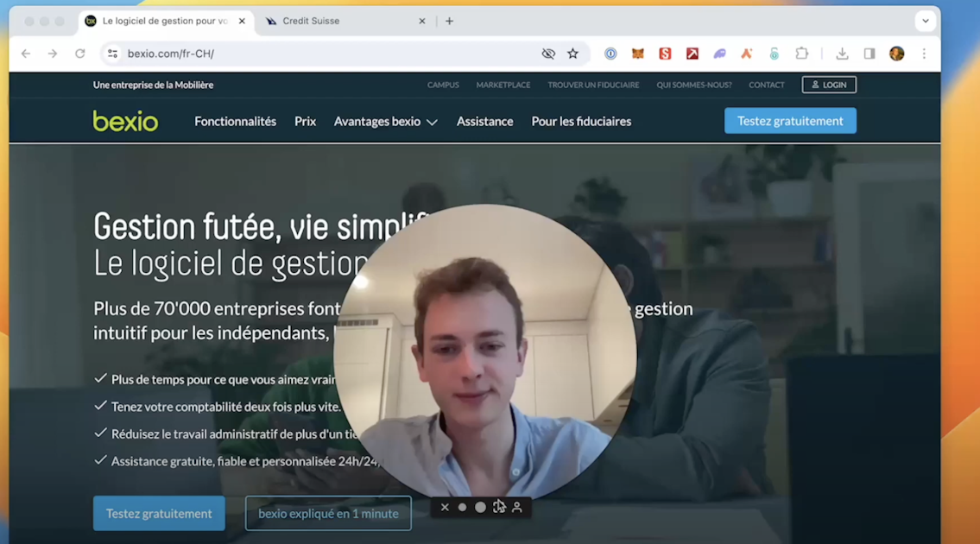This screenshot has height=544, width=980.
Task: Click the 1Password extension icon
Action: pos(610,54)
